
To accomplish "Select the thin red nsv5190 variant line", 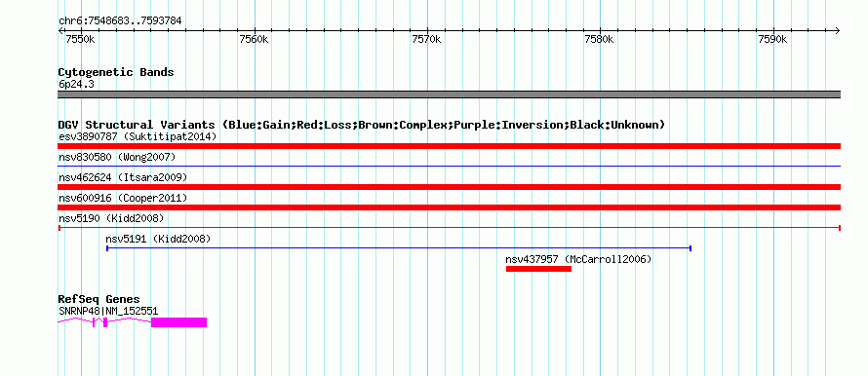I will [449, 227].
